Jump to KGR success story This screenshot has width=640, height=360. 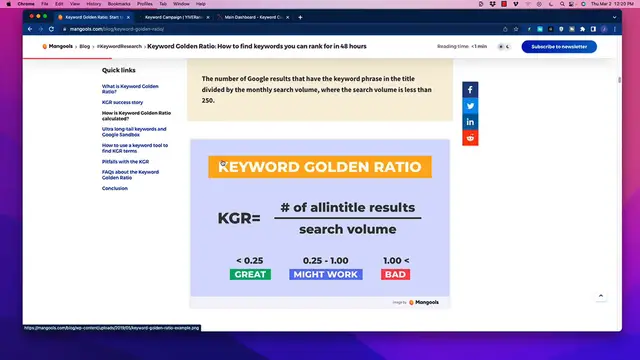tap(122, 102)
